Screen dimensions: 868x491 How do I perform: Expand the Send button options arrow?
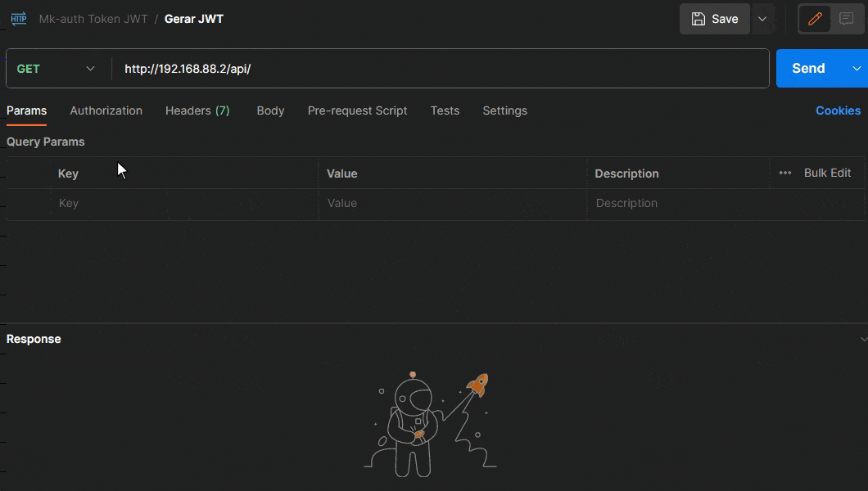click(x=857, y=69)
